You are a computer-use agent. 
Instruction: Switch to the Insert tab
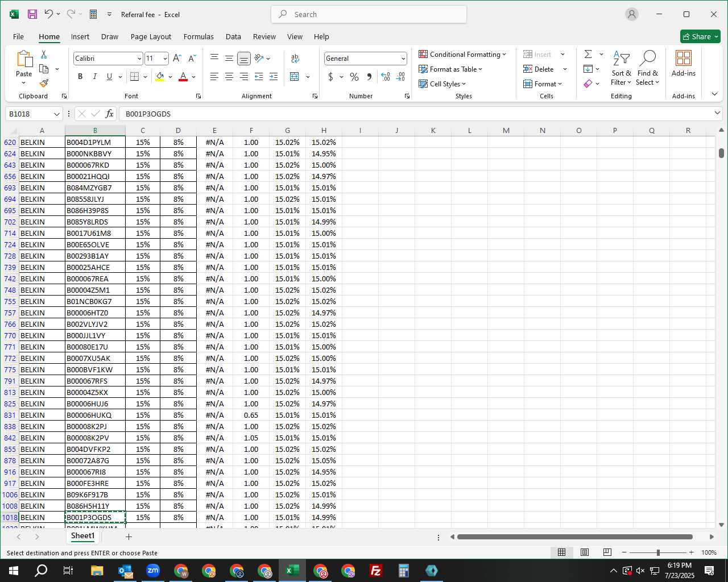coord(80,36)
